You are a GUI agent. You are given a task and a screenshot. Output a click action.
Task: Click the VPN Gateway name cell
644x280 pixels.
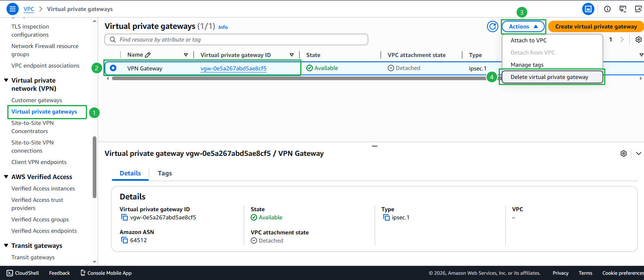145,68
